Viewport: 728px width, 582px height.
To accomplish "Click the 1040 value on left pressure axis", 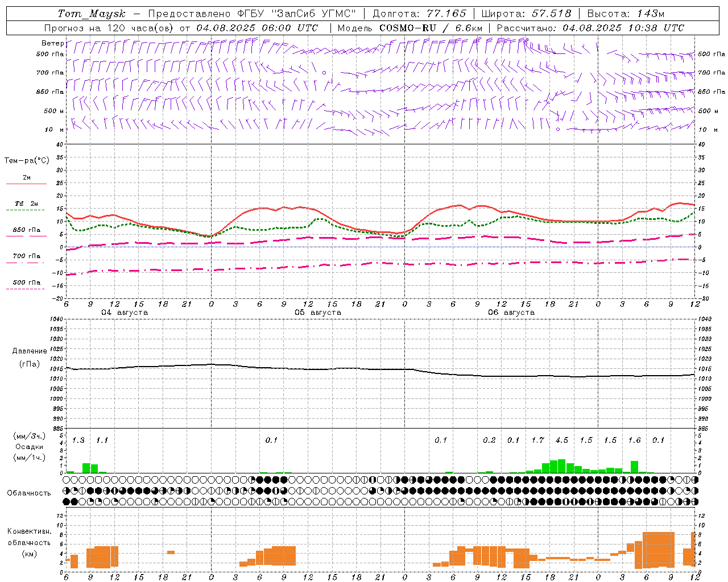I will (56, 319).
